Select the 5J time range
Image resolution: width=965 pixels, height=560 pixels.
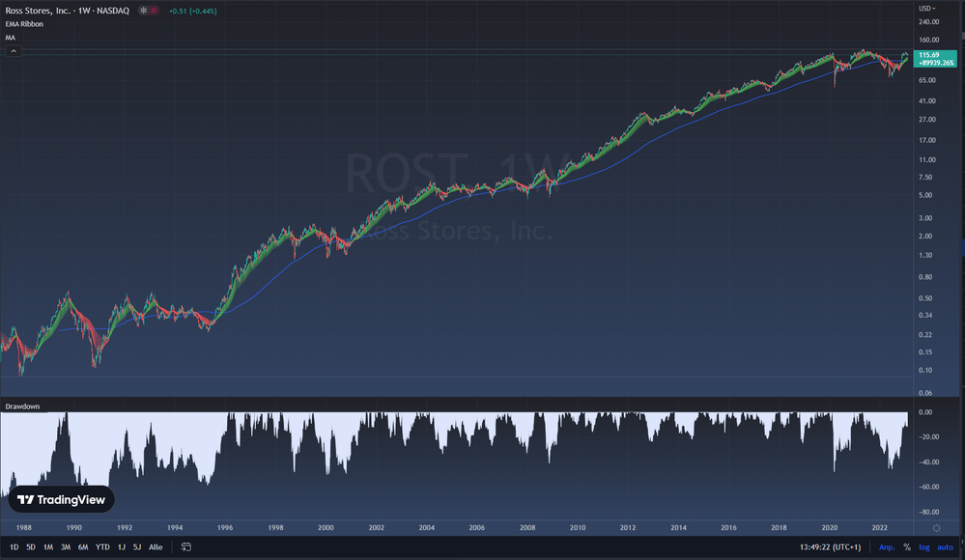tap(136, 546)
